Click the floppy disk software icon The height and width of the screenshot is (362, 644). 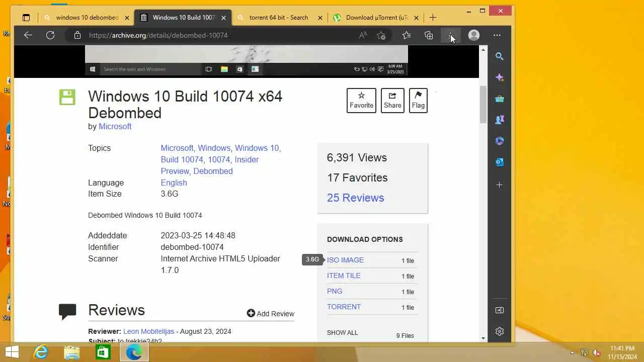(x=67, y=97)
